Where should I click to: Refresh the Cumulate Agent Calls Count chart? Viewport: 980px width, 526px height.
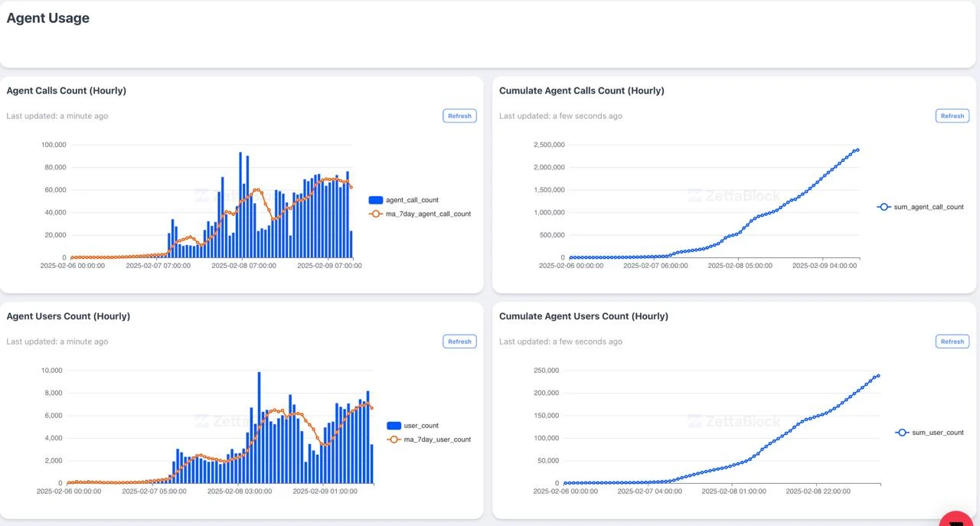tap(952, 116)
